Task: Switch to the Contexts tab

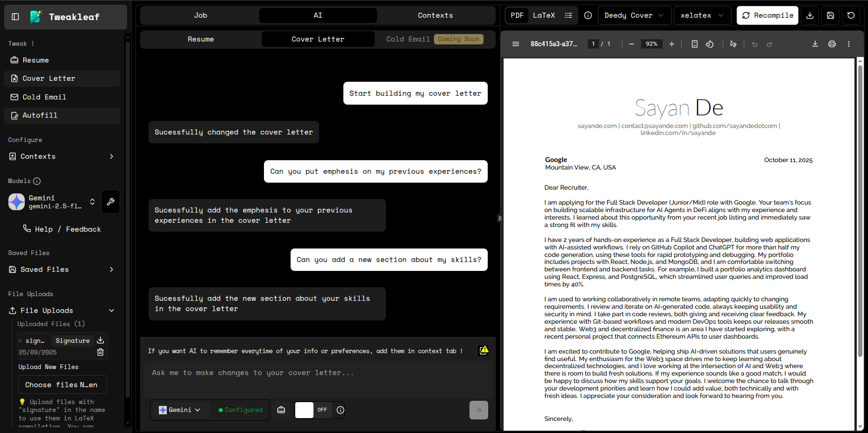Action: pos(435,15)
